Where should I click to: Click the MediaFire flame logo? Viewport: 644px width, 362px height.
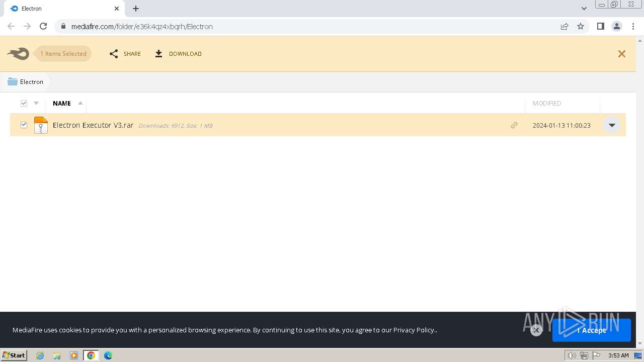point(18,54)
